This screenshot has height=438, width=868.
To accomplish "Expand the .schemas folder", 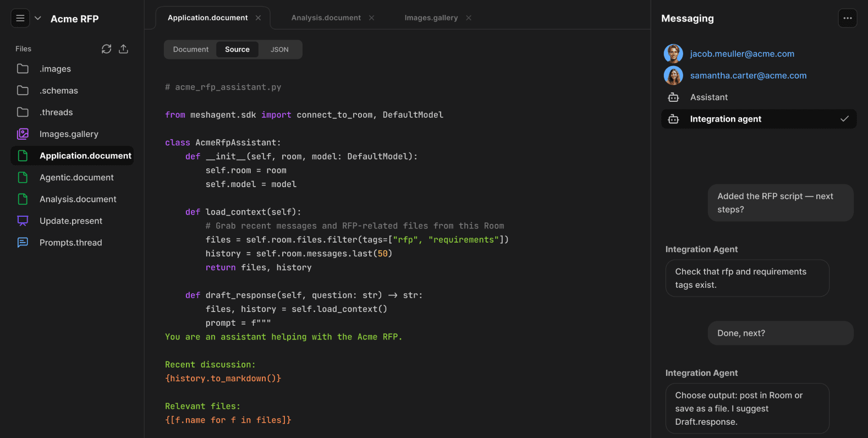I will (58, 90).
